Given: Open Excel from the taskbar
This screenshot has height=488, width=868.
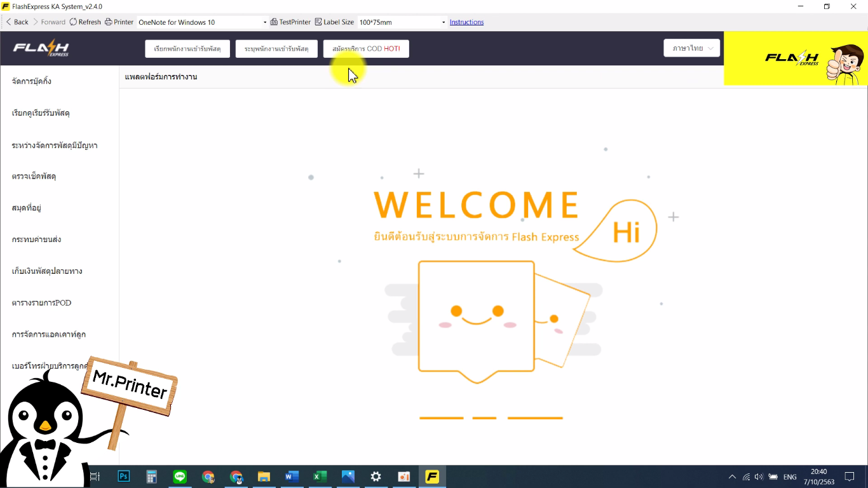Looking at the screenshot, I should point(320,477).
